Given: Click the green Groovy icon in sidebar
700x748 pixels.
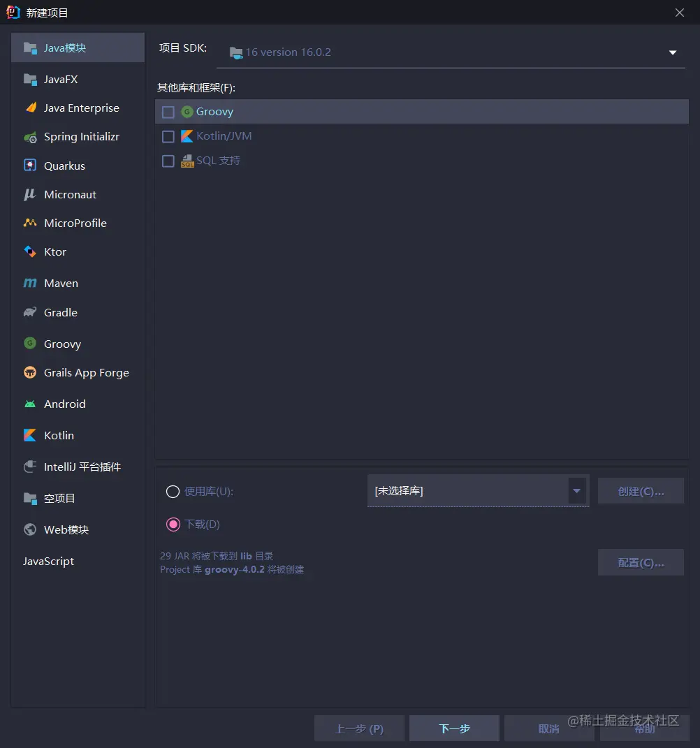Looking at the screenshot, I should click(x=30, y=343).
